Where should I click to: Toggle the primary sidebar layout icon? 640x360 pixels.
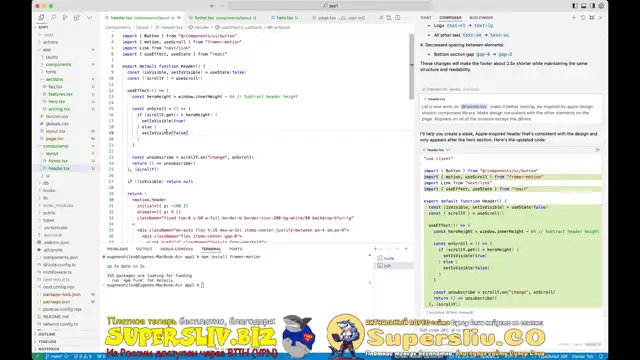click(575, 6)
